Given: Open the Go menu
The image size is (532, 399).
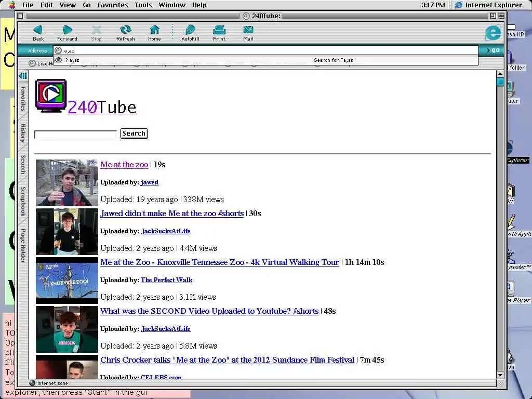Looking at the screenshot, I should pyautogui.click(x=87, y=5).
